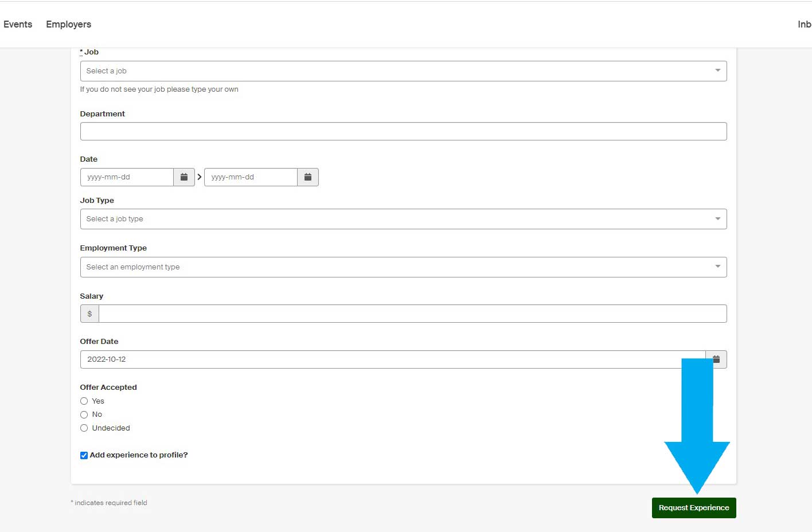The height and width of the screenshot is (532, 812).
Task: Focus the Salary amount field
Action: click(413, 314)
